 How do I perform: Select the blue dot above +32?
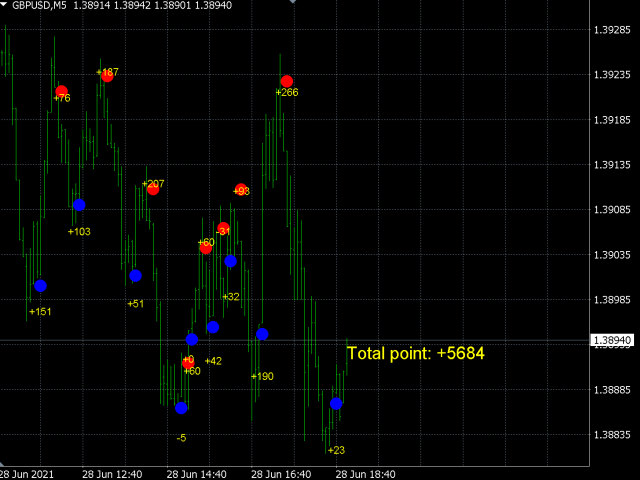[x=231, y=261]
